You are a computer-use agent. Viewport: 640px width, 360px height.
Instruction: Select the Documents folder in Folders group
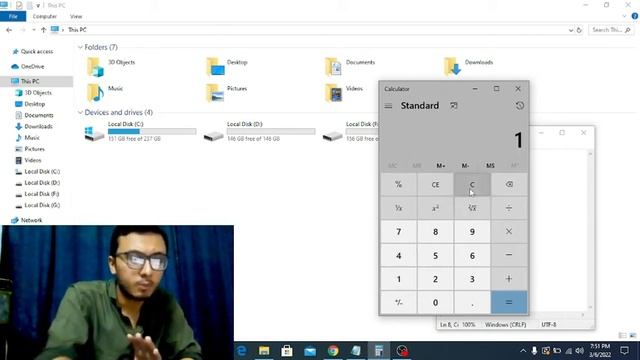(350, 67)
